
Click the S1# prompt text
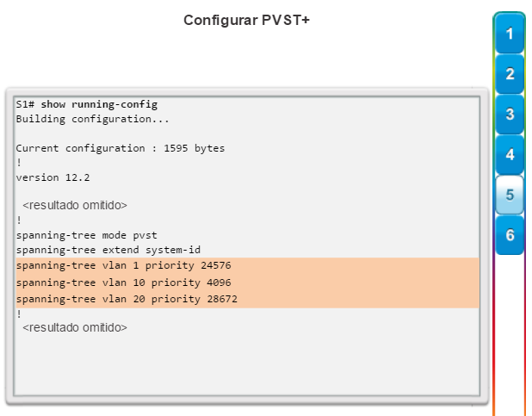coord(25,104)
